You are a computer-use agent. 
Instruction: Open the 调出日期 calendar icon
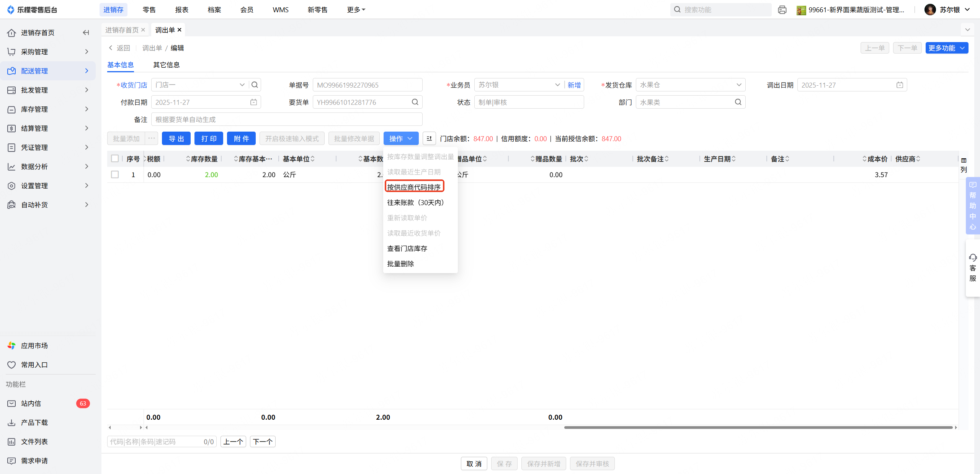click(x=900, y=85)
